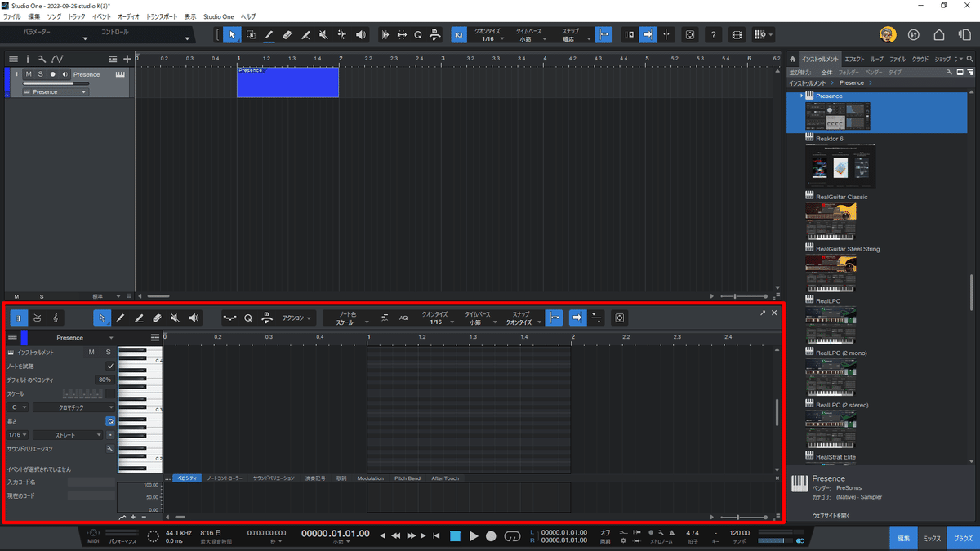Screen dimensions: 980x551
Task: Open Presence instrument dropdown on track
Action: pyautogui.click(x=55, y=92)
